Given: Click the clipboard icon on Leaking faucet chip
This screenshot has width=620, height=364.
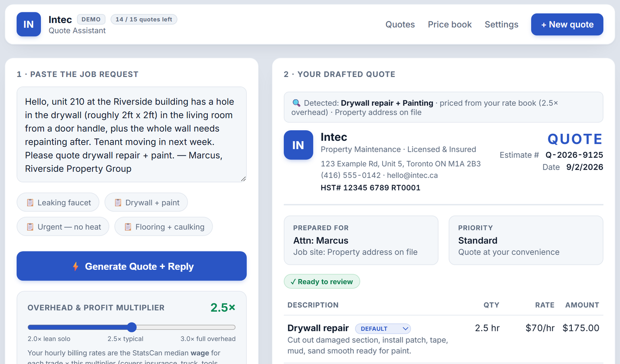Looking at the screenshot, I should click(30, 202).
